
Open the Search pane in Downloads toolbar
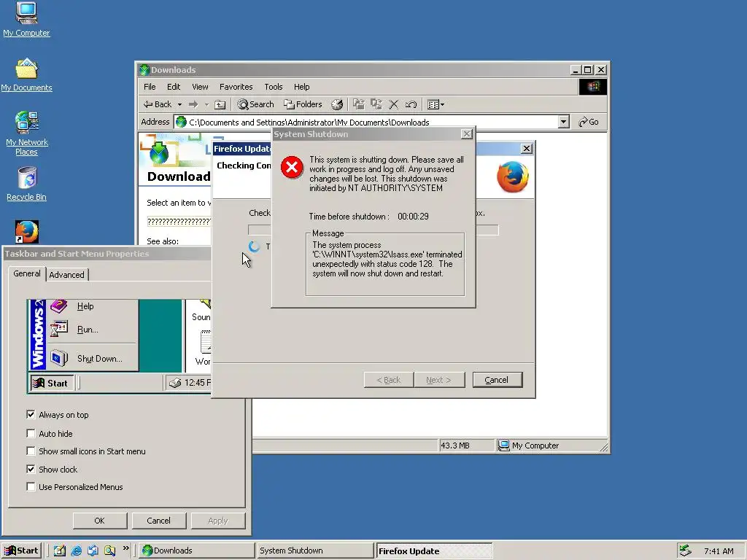256,104
